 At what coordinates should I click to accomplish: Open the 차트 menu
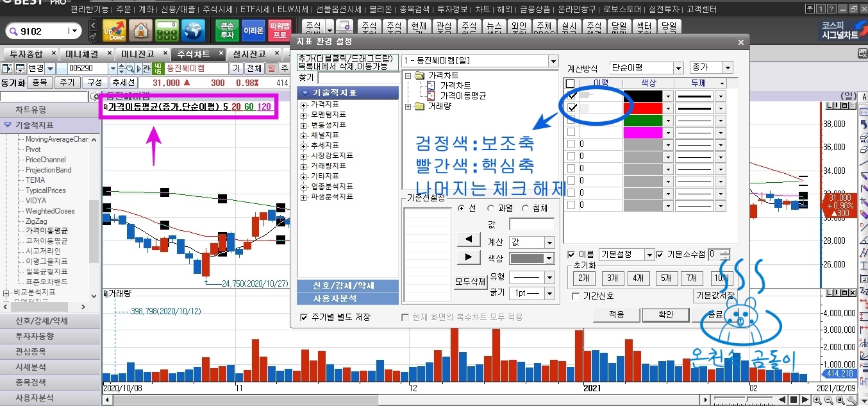point(483,10)
